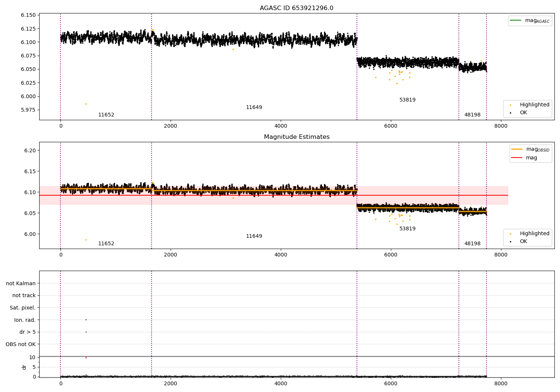Click the title 'AGASC ID 653921296.0'
This screenshot has width=560, height=392.
pos(296,8)
